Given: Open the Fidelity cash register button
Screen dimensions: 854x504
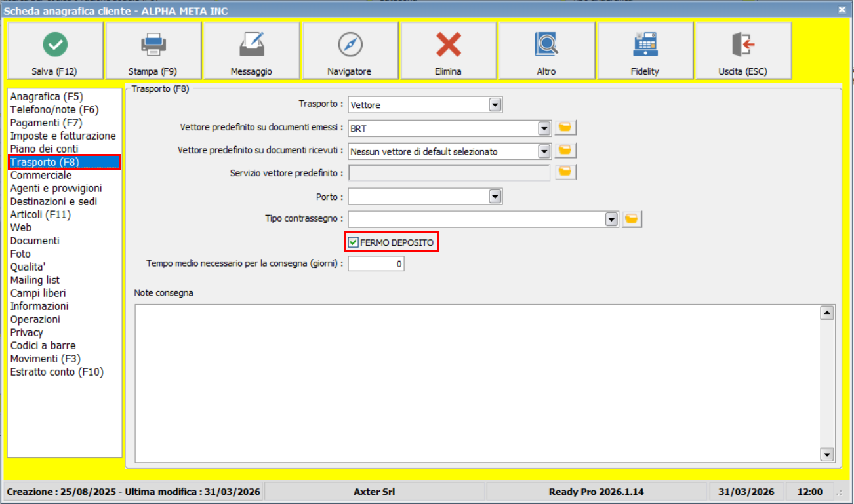Looking at the screenshot, I should pyautogui.click(x=645, y=51).
